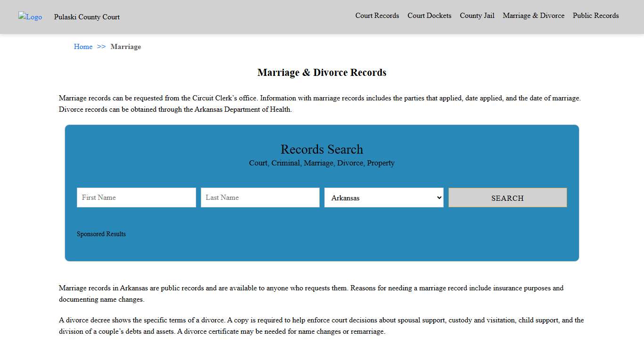Click the SEARCH button
The width and height of the screenshot is (644, 362).
click(x=507, y=197)
